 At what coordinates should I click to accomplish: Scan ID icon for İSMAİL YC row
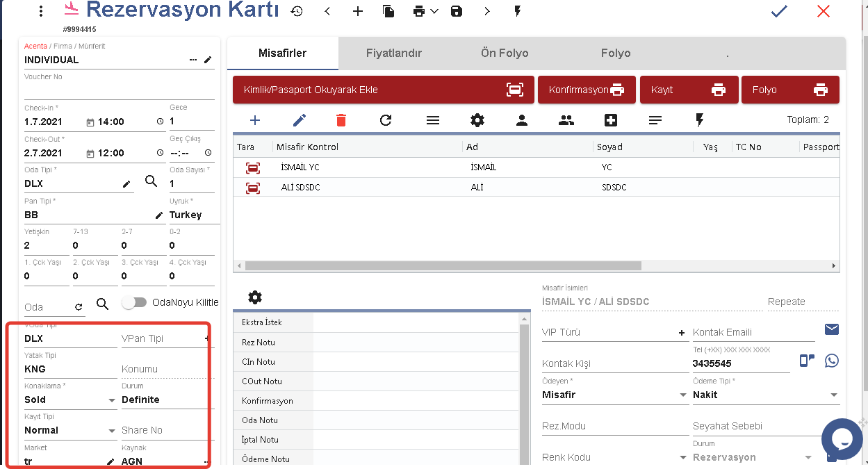pyautogui.click(x=253, y=167)
